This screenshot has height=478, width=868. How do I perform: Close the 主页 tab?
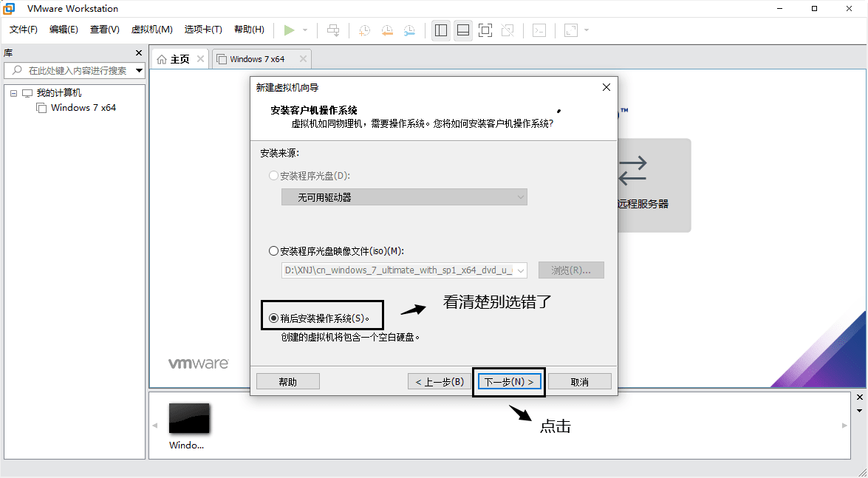200,58
